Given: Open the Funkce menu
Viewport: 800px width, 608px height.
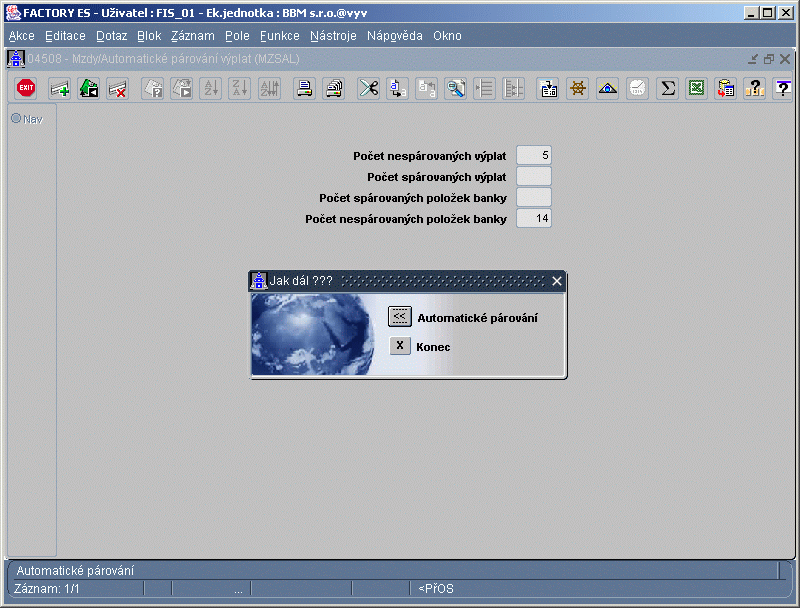Looking at the screenshot, I should [280, 36].
